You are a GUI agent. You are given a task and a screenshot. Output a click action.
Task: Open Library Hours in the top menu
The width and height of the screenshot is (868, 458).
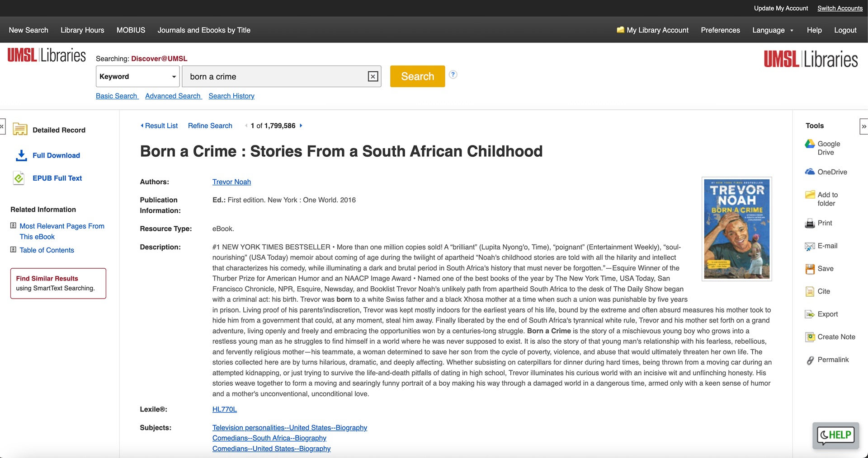82,30
